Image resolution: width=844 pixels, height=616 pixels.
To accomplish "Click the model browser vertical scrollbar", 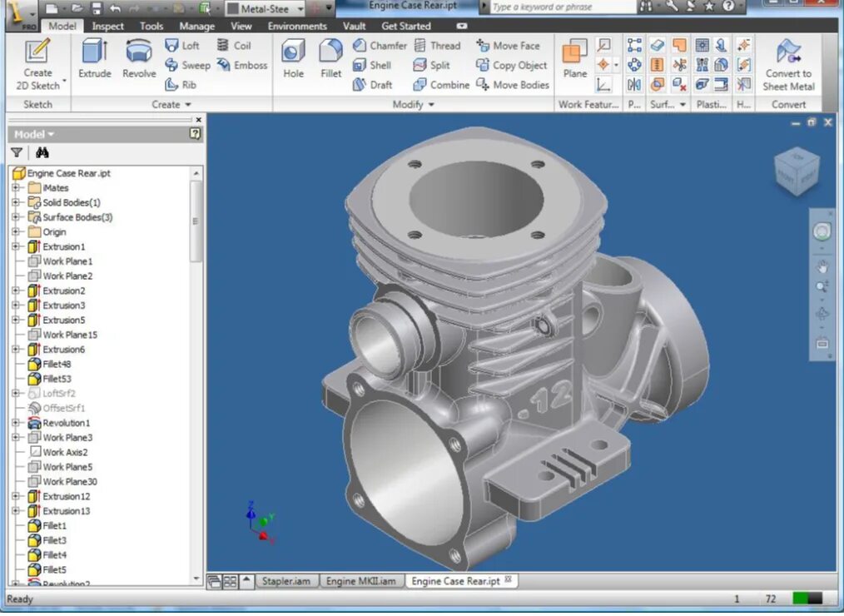I will pos(196,221).
